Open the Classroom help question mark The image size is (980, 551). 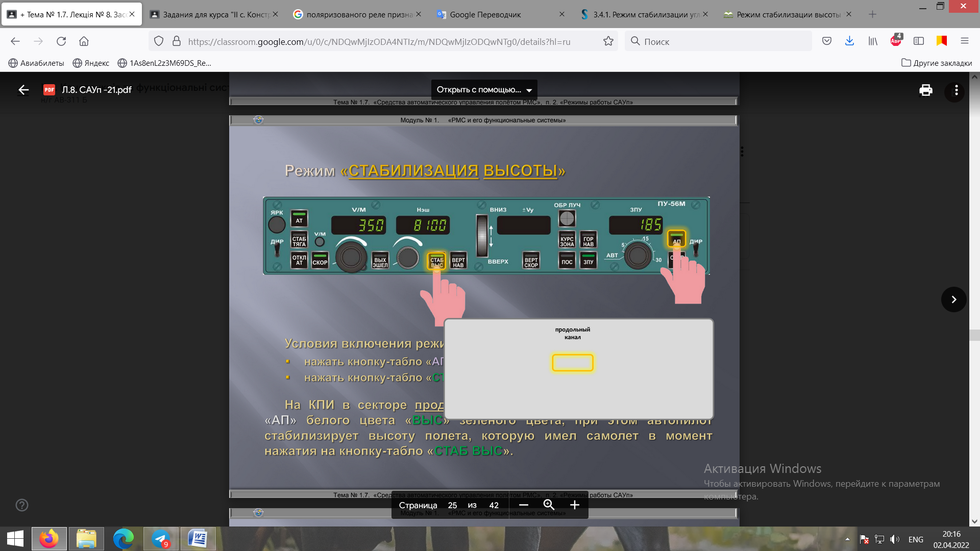coord(22,505)
